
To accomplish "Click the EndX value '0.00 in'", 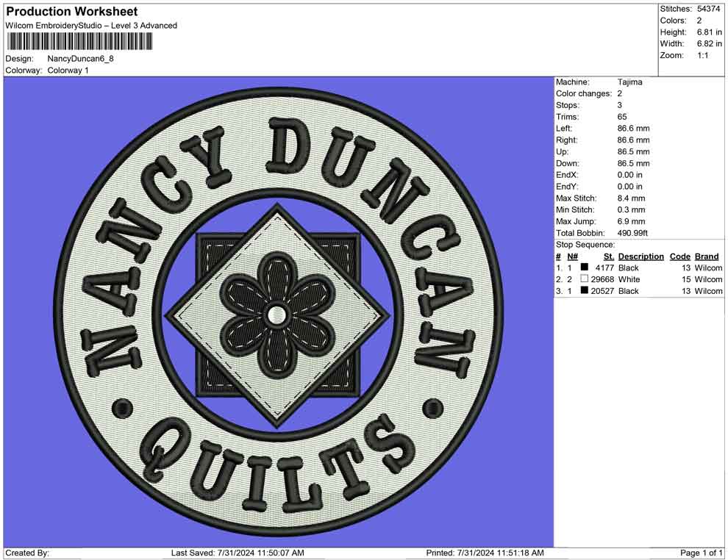I will coord(630,174).
